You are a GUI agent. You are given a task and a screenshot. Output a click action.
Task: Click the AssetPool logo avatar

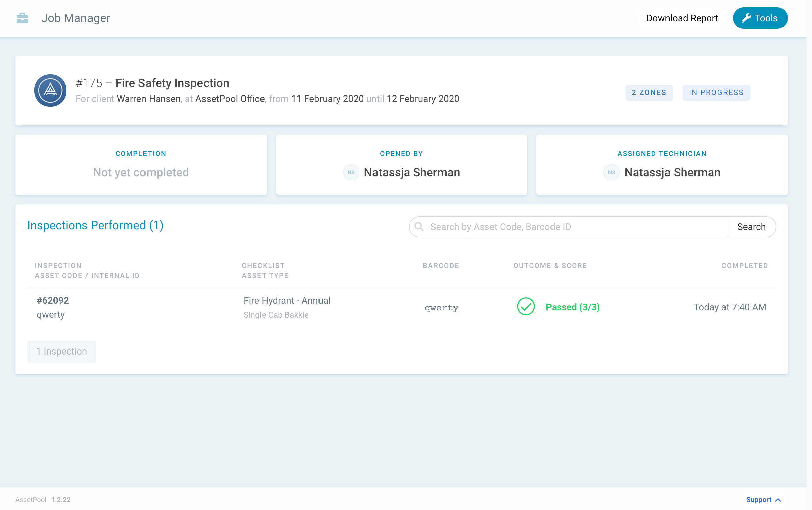click(x=50, y=90)
